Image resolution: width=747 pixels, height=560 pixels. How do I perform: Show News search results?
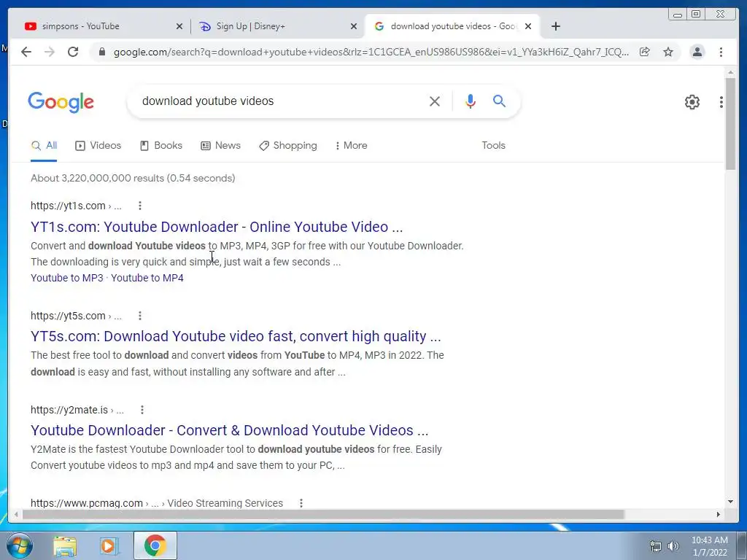click(x=220, y=146)
